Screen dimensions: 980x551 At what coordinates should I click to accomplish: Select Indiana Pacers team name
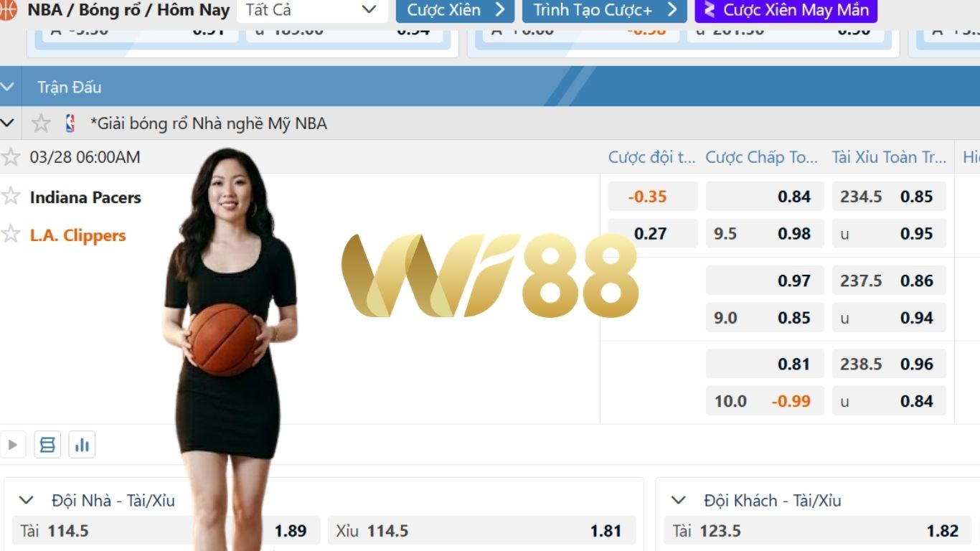85,197
